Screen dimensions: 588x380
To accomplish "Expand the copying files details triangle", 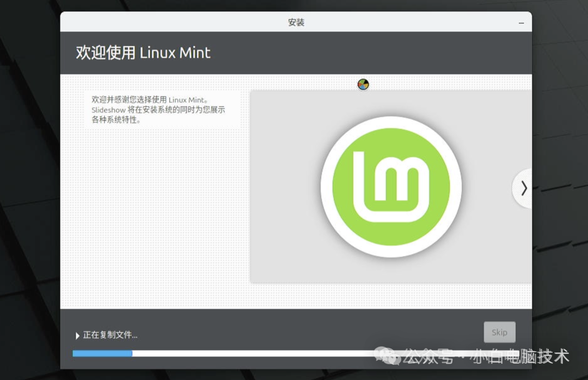I will click(77, 335).
